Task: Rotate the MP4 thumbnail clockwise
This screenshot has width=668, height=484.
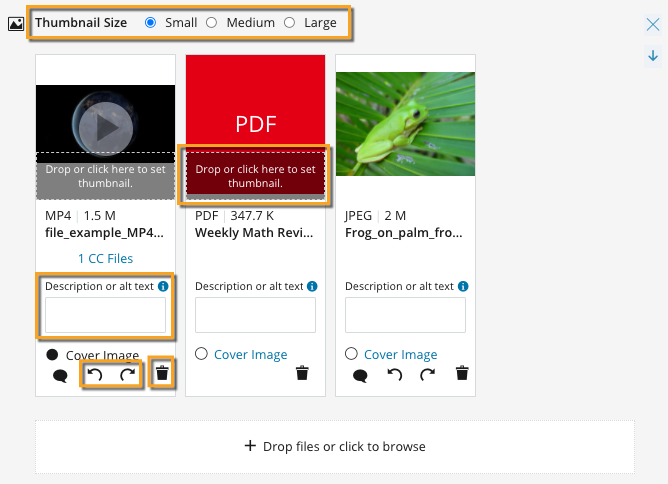Action: pos(127,375)
